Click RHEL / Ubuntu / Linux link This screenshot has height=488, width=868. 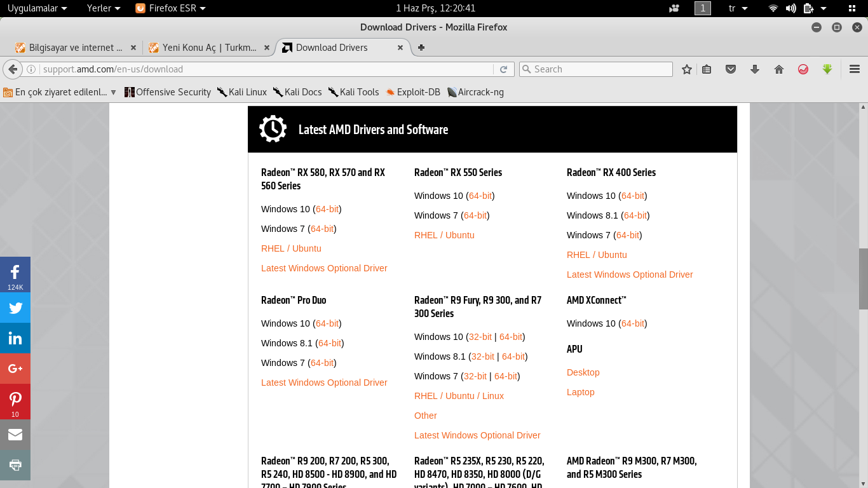point(459,396)
